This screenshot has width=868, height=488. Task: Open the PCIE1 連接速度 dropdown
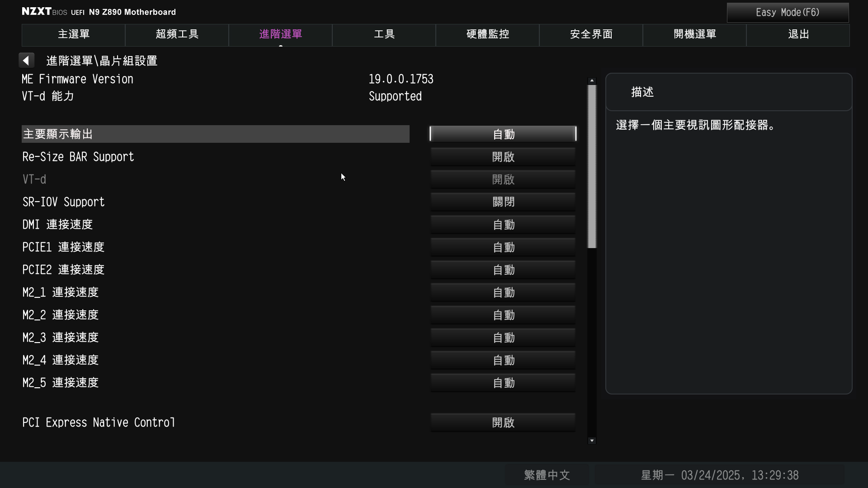tap(503, 247)
